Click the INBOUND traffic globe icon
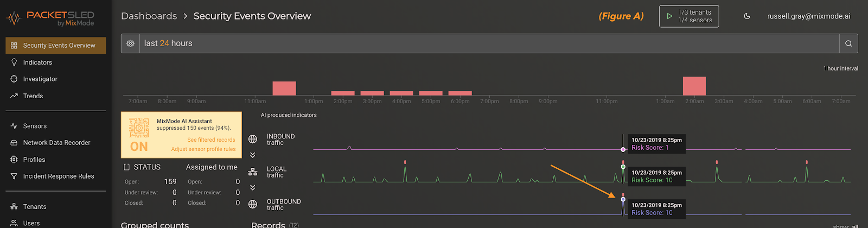 [253, 140]
